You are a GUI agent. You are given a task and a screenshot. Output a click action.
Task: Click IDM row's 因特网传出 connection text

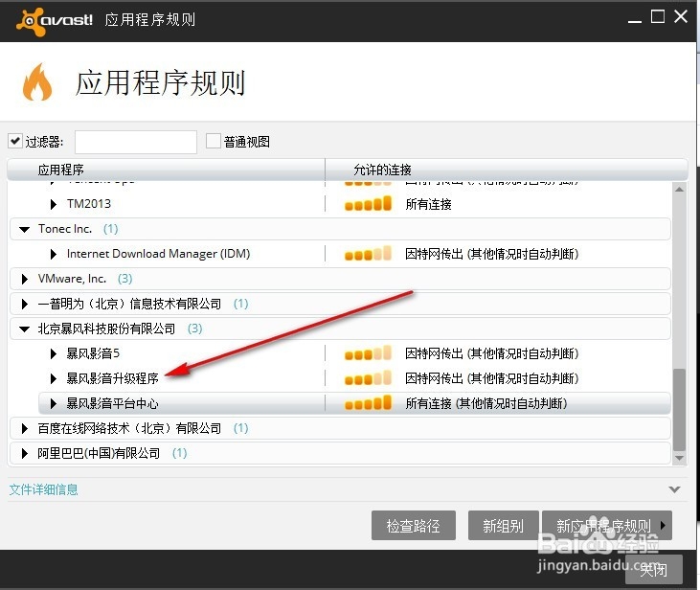[x=492, y=254]
